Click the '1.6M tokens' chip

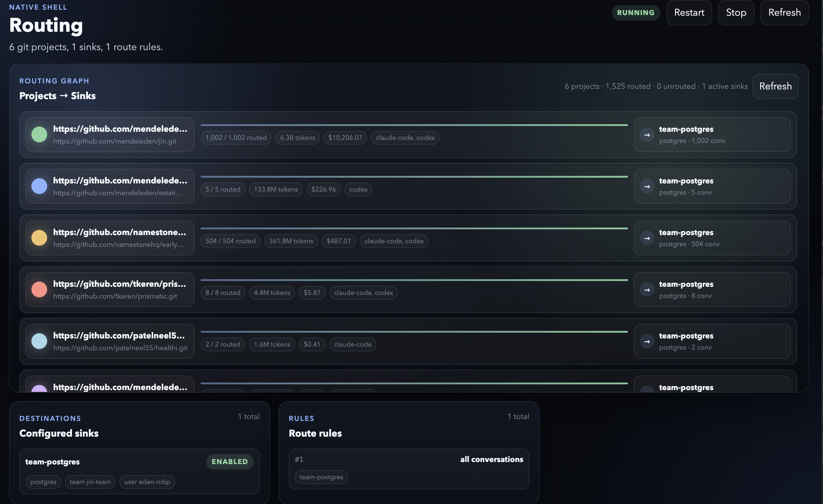[272, 344]
